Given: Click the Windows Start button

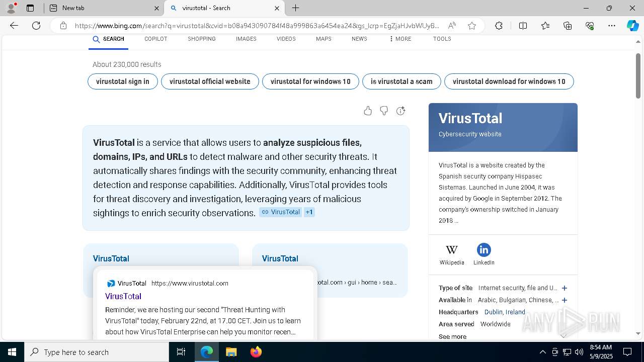Looking at the screenshot, I should 12,352.
